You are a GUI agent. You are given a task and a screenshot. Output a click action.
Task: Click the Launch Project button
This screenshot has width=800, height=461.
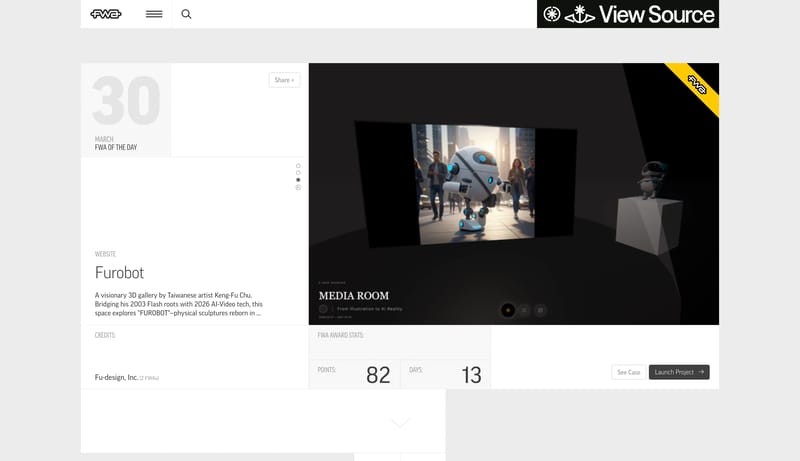pyautogui.click(x=679, y=372)
